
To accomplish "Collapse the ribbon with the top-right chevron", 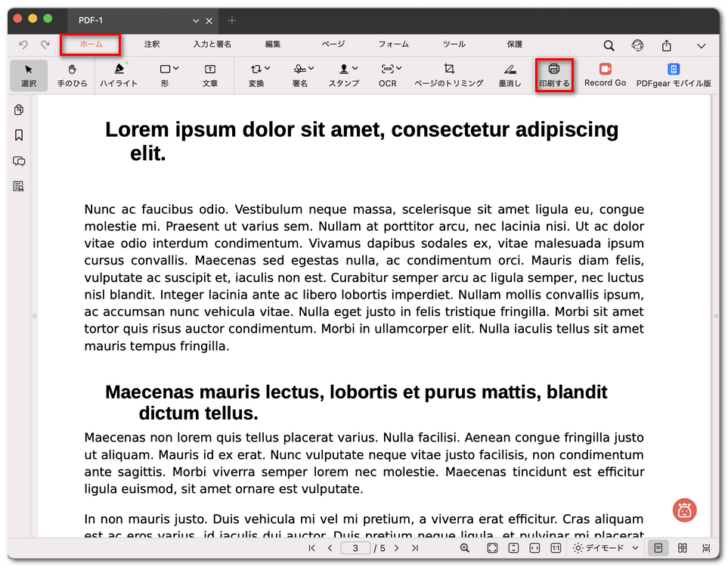I will click(x=701, y=46).
